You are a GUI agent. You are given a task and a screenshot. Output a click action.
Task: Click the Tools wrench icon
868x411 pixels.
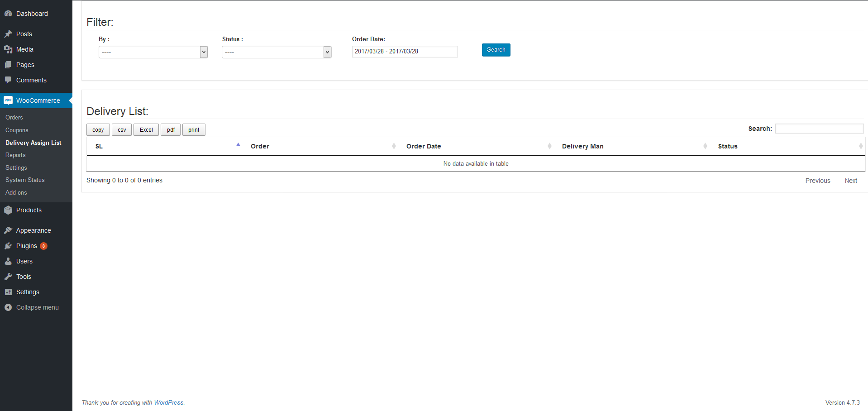(x=8, y=277)
